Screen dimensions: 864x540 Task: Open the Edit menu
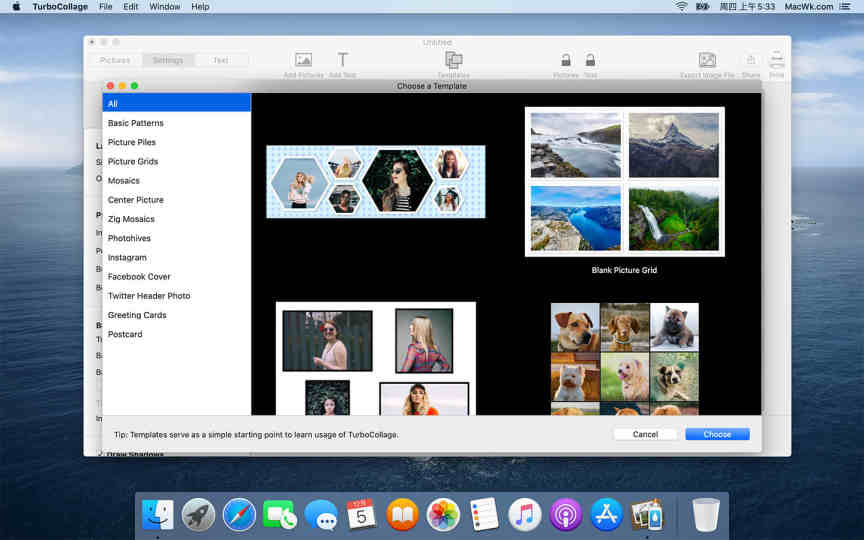(131, 7)
